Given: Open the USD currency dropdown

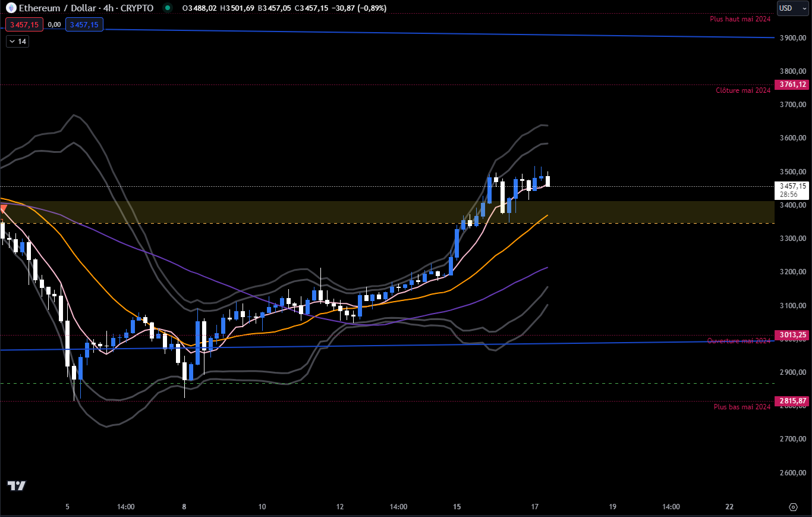Looking at the screenshot, I should 792,8.
